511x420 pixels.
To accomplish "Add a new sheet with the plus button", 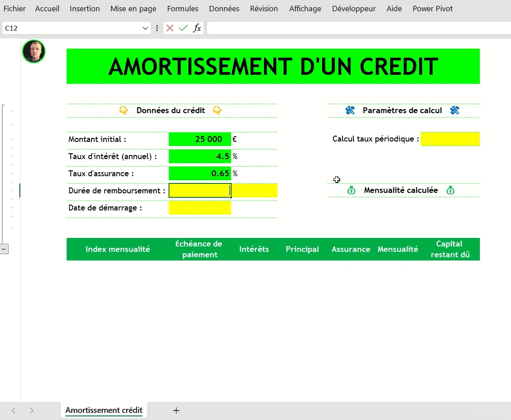I will point(176,411).
